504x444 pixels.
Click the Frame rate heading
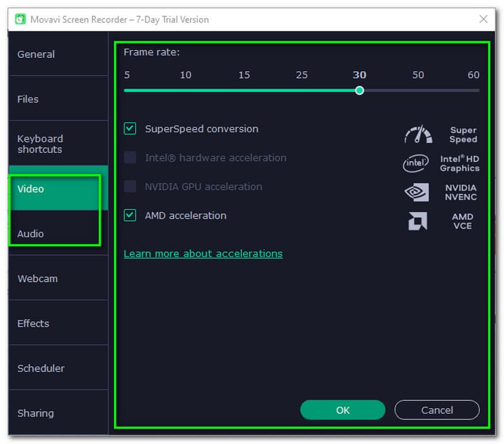[151, 52]
